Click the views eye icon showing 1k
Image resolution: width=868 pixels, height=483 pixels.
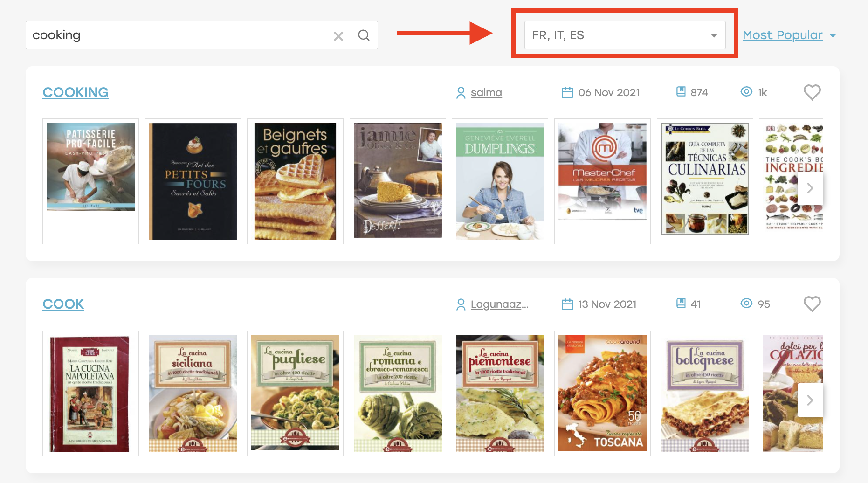(x=746, y=91)
